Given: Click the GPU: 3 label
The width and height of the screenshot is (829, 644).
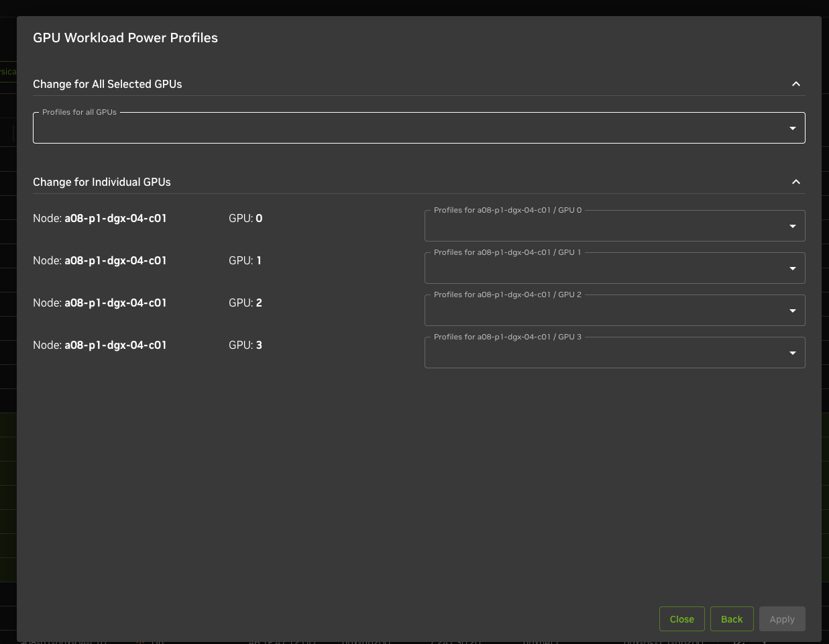Looking at the screenshot, I should [245, 345].
